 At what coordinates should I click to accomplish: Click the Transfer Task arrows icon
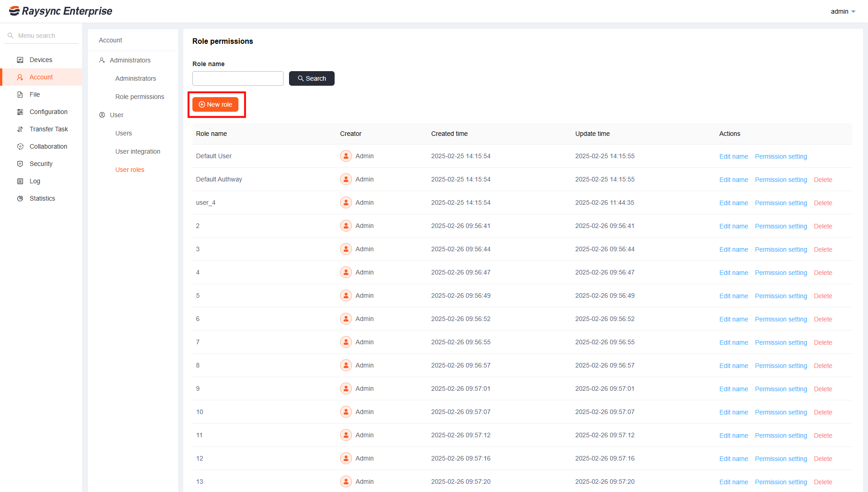(20, 129)
